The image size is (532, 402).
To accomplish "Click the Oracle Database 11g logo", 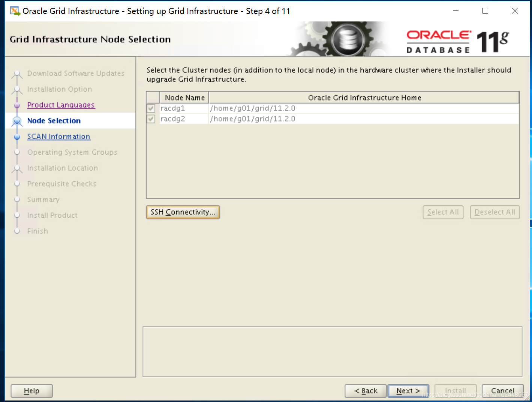I will (x=457, y=41).
